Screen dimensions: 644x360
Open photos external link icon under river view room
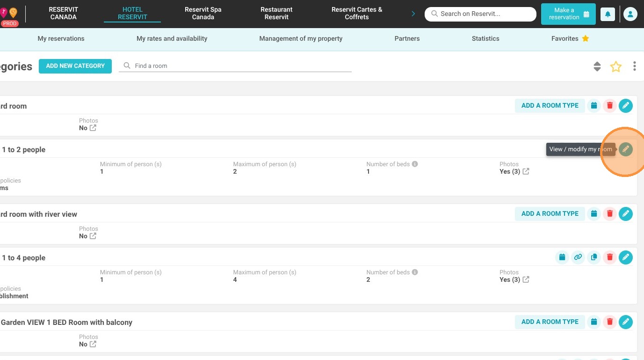click(93, 236)
